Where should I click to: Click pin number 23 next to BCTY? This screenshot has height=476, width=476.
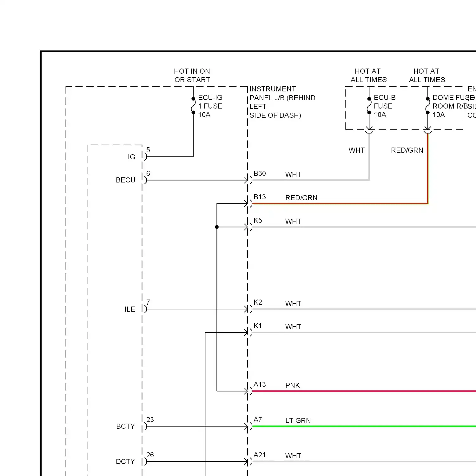(x=150, y=420)
